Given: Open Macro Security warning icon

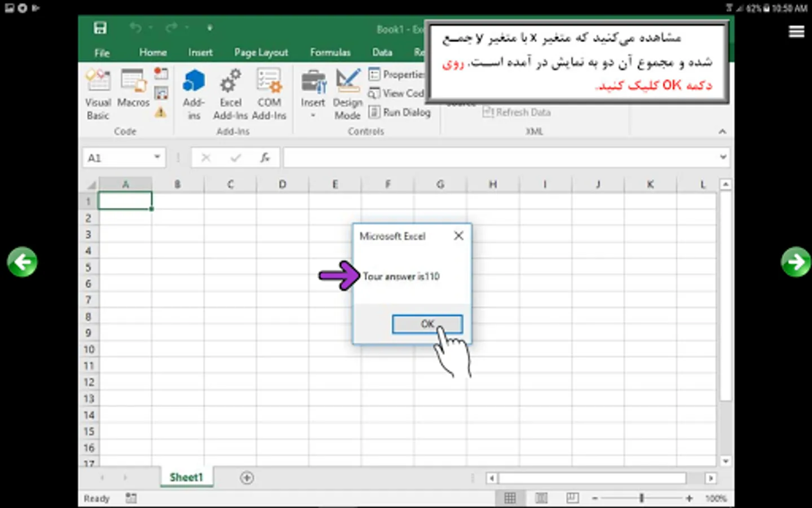Looking at the screenshot, I should coord(161,112).
